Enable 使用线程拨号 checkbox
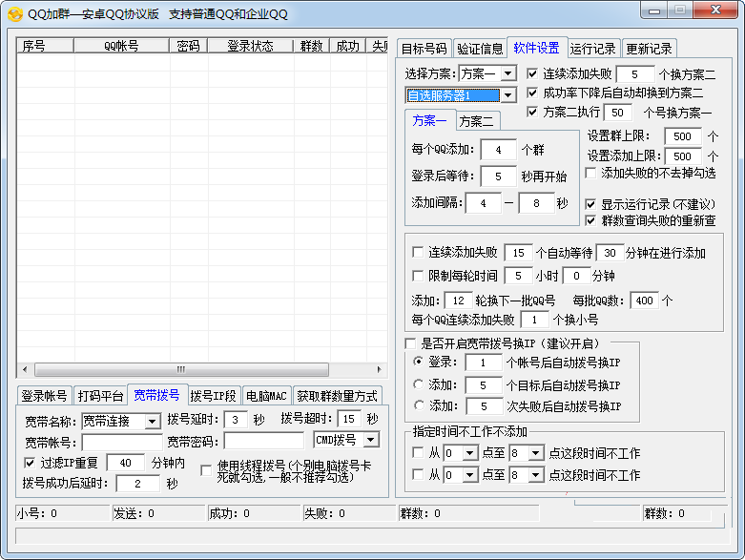Screen dimensions: 745x560 point(206,470)
